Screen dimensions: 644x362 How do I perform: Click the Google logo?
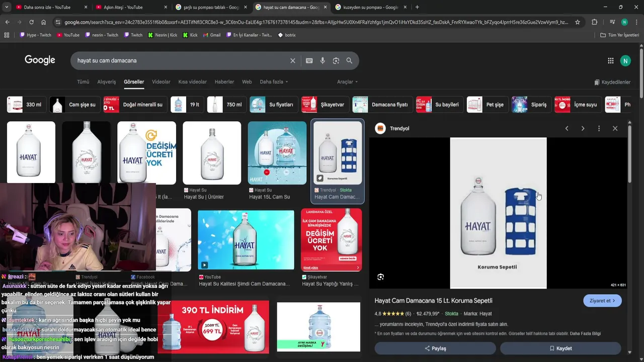pyautogui.click(x=40, y=60)
